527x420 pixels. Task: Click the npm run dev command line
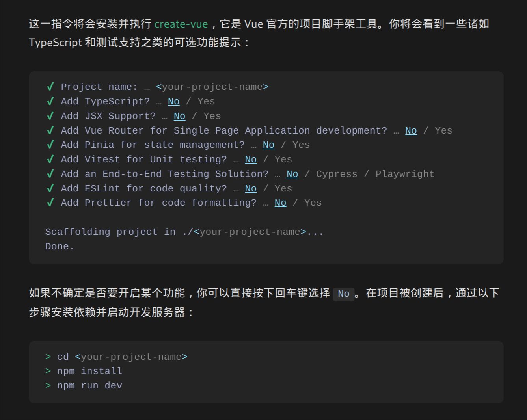[89, 386]
